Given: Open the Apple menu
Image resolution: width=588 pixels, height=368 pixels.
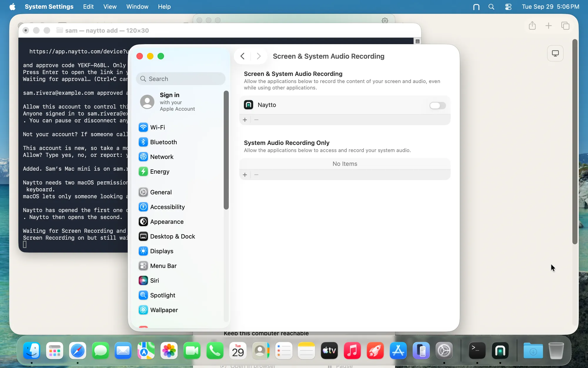Looking at the screenshot, I should (12, 6).
